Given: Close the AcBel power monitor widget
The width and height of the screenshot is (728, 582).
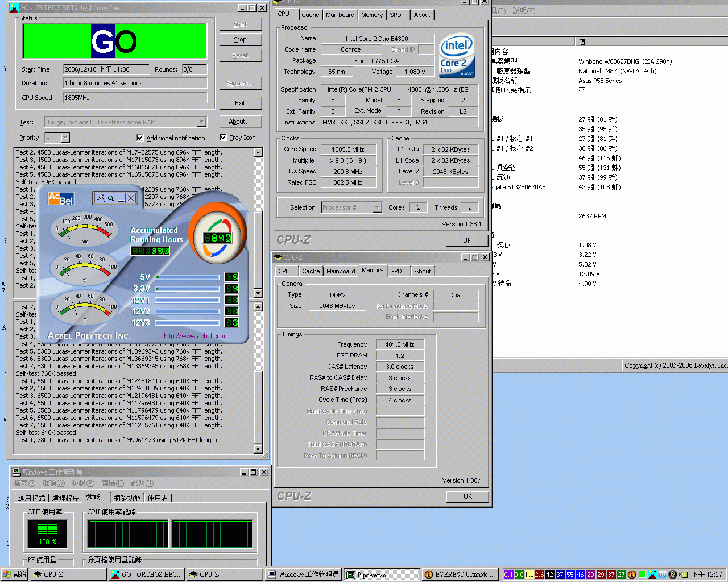Looking at the screenshot, I should pos(131,198).
